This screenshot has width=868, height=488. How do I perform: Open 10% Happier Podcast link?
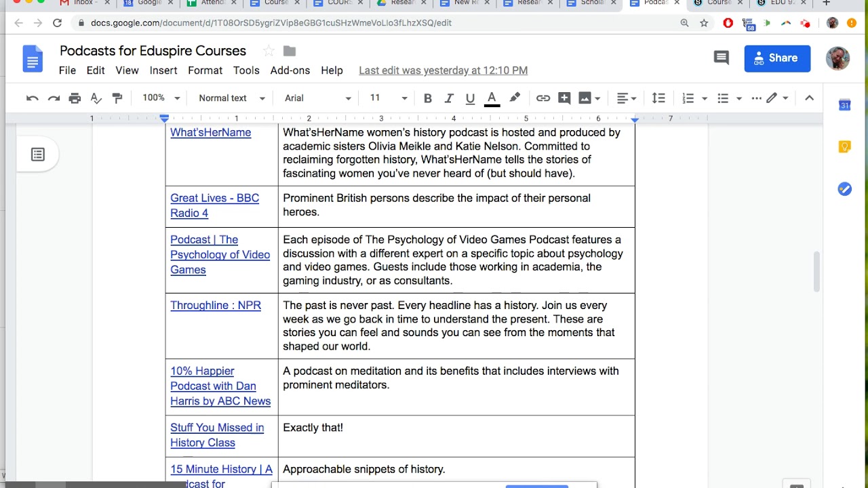(220, 386)
